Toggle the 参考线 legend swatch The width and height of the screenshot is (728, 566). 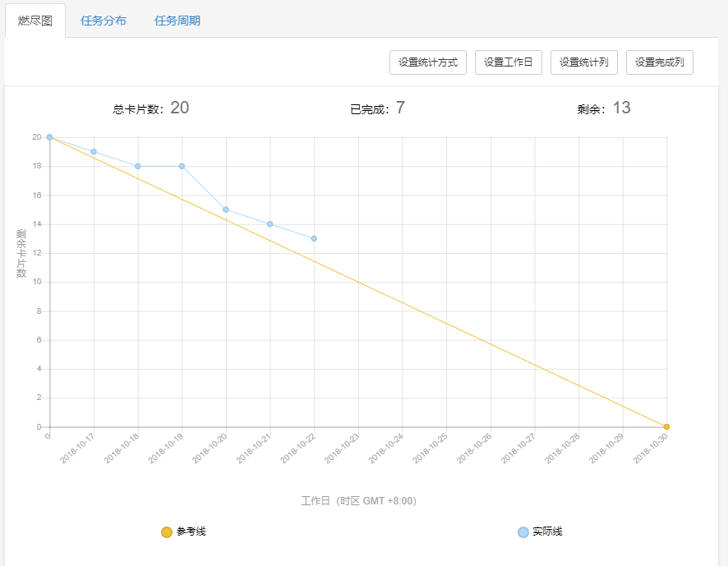click(x=167, y=532)
